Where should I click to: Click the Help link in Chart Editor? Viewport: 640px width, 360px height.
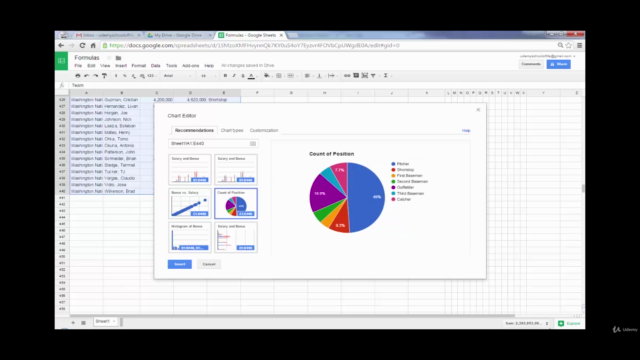pyautogui.click(x=466, y=131)
